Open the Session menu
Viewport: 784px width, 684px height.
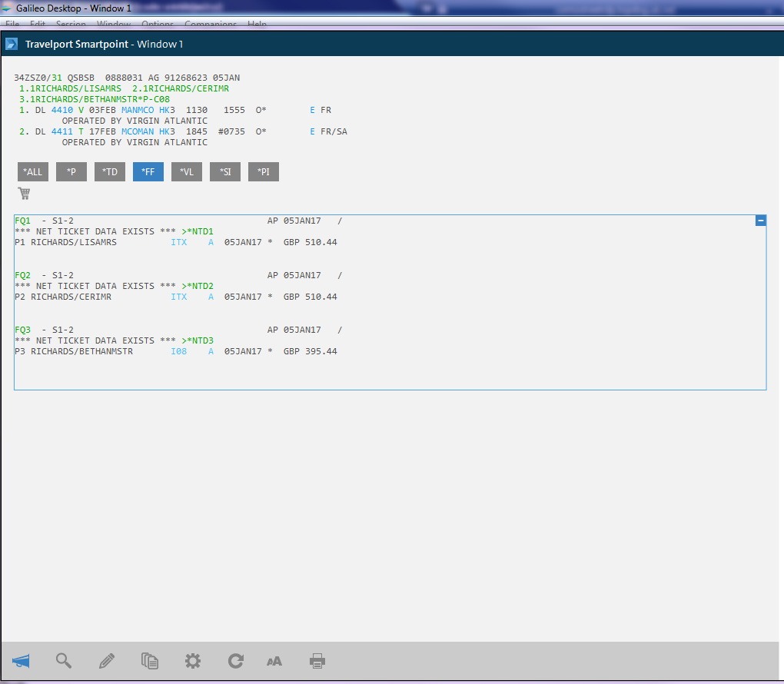[71, 24]
